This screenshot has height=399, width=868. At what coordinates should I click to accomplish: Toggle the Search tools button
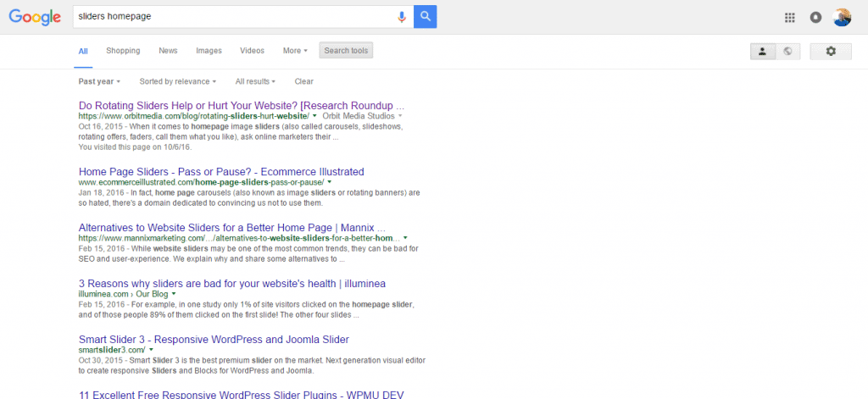click(x=346, y=50)
